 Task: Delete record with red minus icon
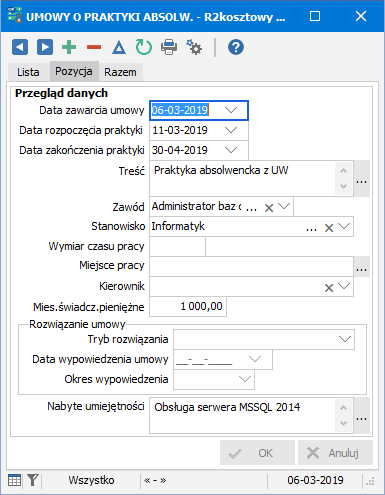(x=94, y=47)
